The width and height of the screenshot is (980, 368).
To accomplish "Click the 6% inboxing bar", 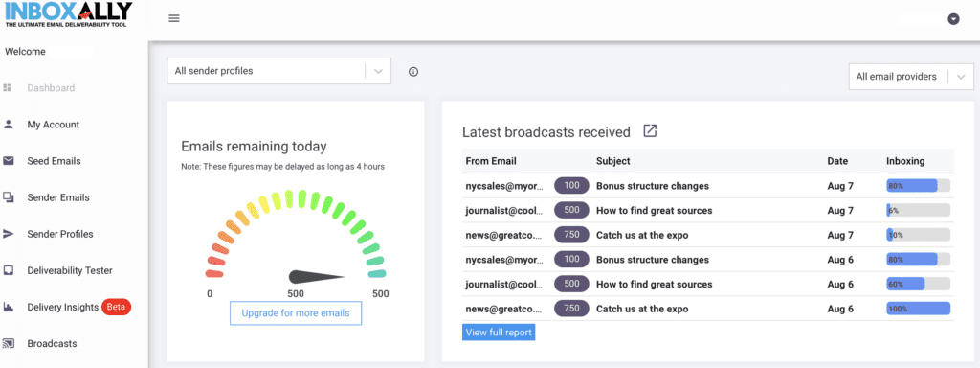I will coord(918,210).
